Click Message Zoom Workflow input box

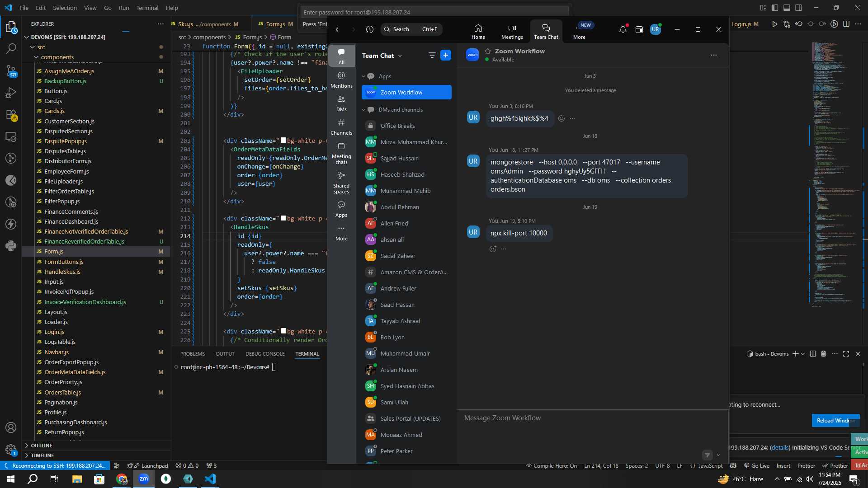tap(592, 418)
